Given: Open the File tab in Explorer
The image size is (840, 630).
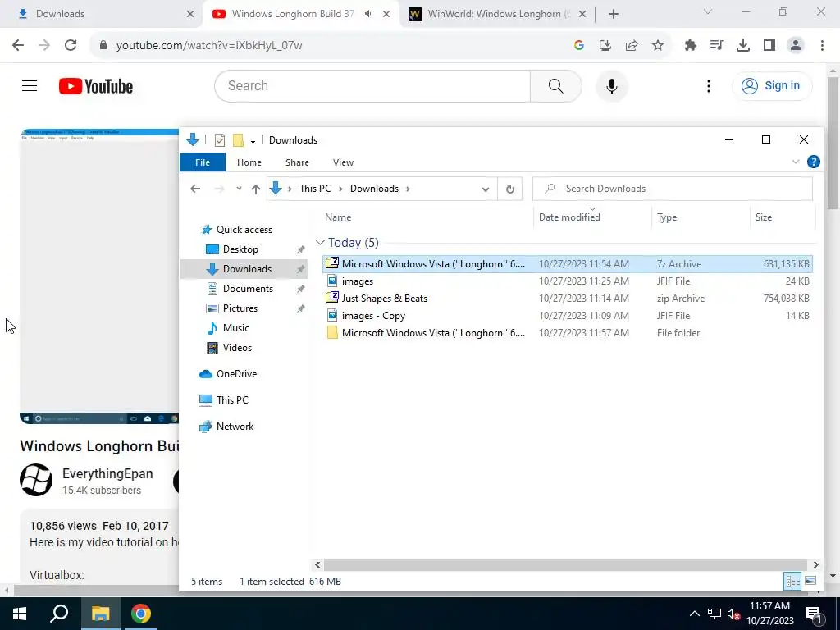Looking at the screenshot, I should 203,162.
